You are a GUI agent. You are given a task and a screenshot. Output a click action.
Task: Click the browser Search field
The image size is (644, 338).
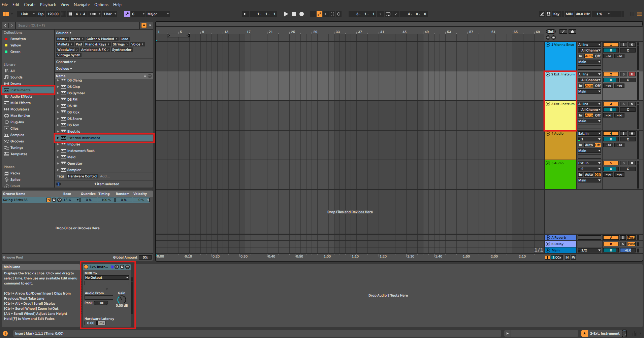[x=77, y=26]
